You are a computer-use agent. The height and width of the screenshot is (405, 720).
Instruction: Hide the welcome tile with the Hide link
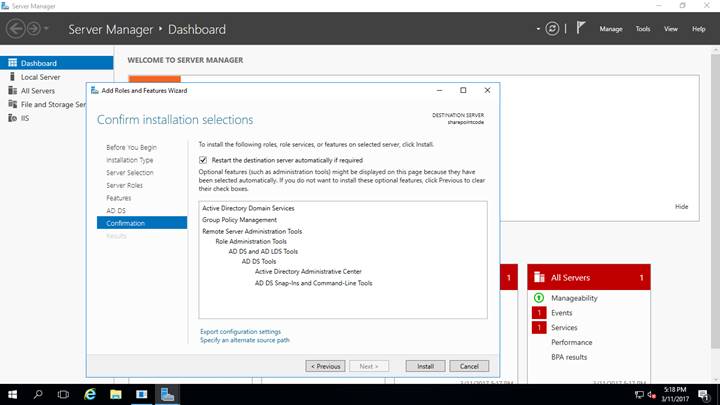click(x=681, y=207)
